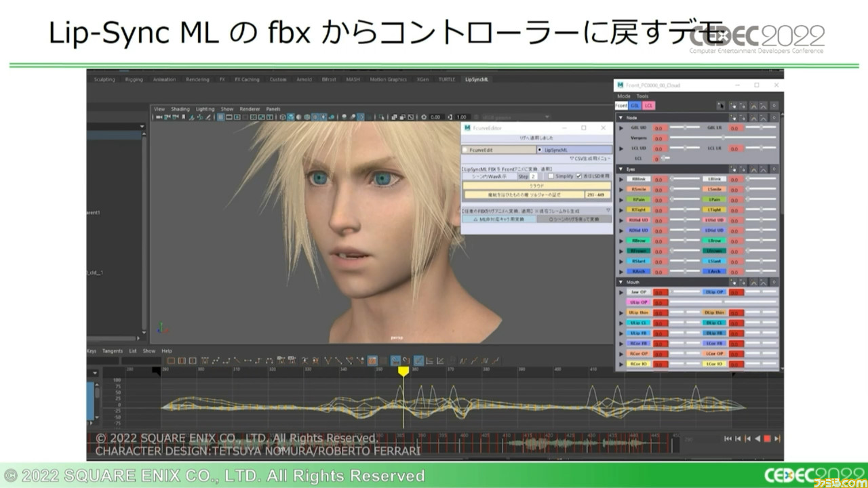Viewport: 868px width, 488px height.
Task: Expand the LCL UD row triangle
Action: 621,148
